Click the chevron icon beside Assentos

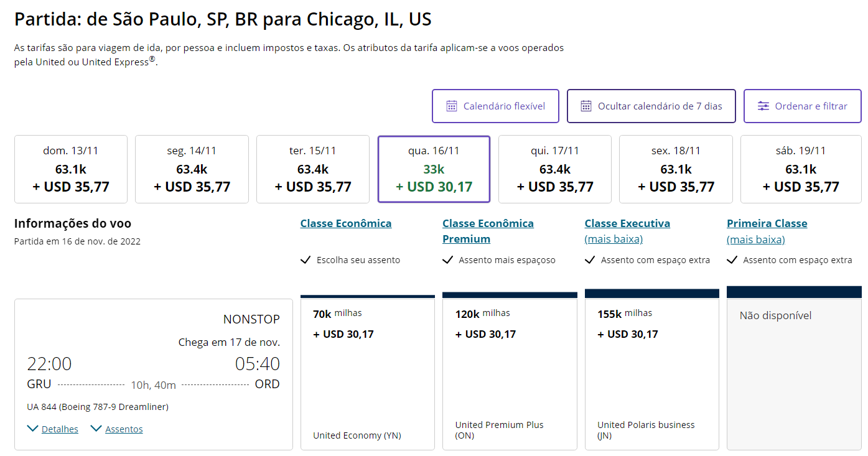point(96,428)
